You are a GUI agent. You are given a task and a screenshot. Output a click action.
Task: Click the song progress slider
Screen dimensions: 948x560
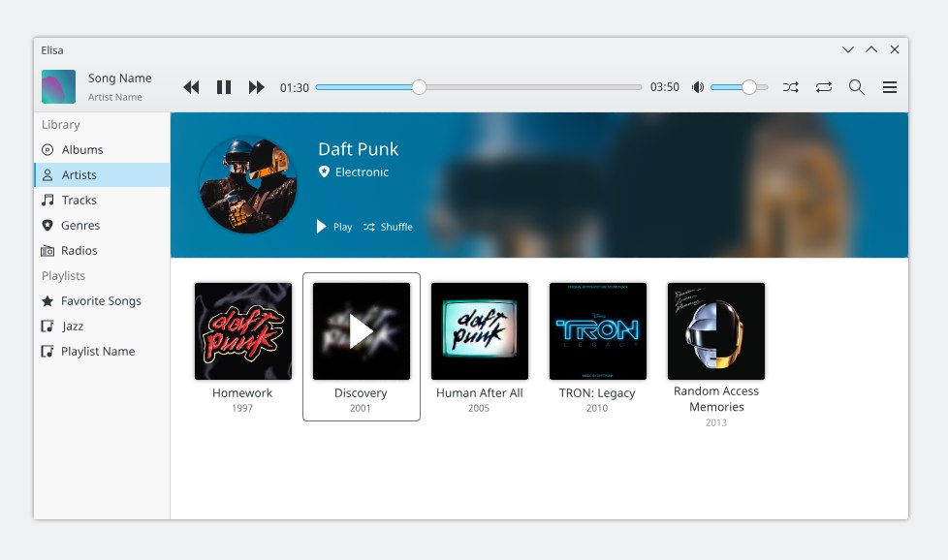tap(478, 87)
